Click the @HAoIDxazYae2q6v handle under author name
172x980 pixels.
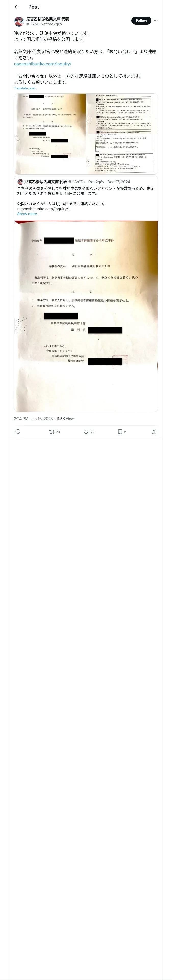[x=44, y=24]
